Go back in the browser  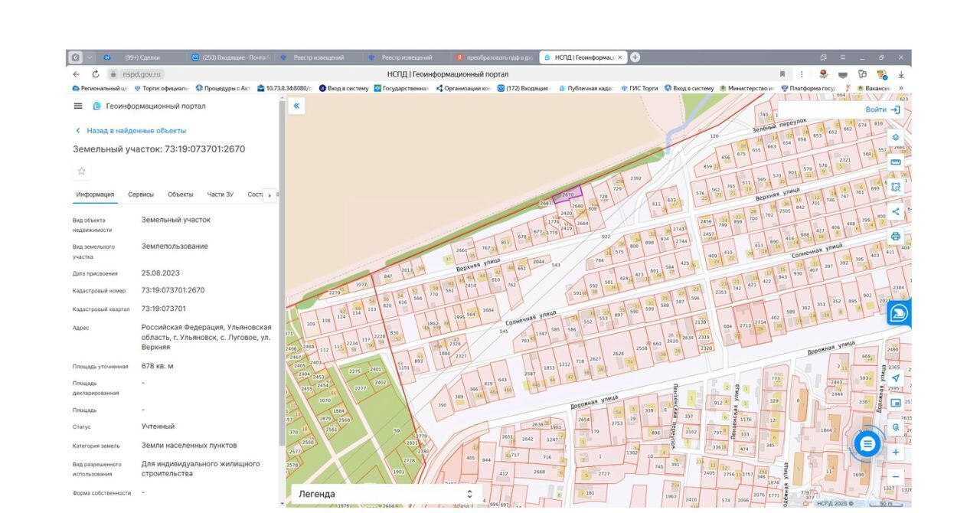pos(77,74)
